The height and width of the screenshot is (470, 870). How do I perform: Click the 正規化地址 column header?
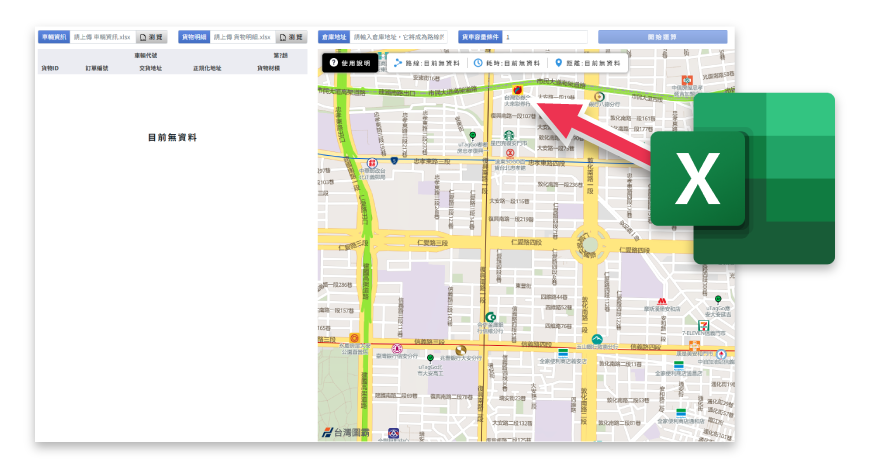tap(207, 68)
